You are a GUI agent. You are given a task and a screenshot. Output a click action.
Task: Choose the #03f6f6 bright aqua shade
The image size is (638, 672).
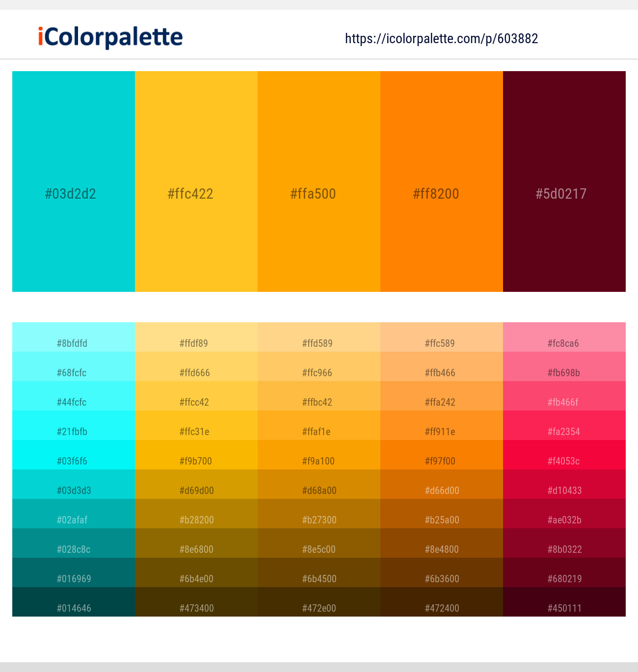pyautogui.click(x=74, y=455)
